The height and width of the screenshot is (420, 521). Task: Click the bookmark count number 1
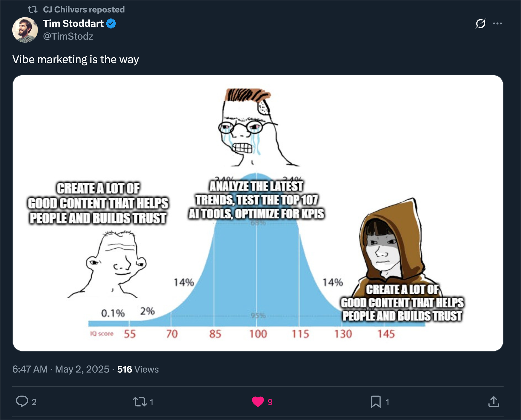[387, 402]
